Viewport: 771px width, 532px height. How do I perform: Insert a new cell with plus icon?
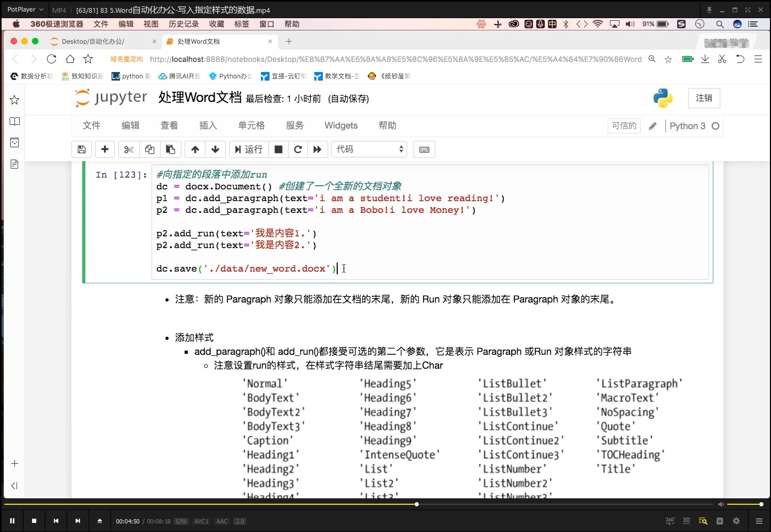click(x=105, y=149)
